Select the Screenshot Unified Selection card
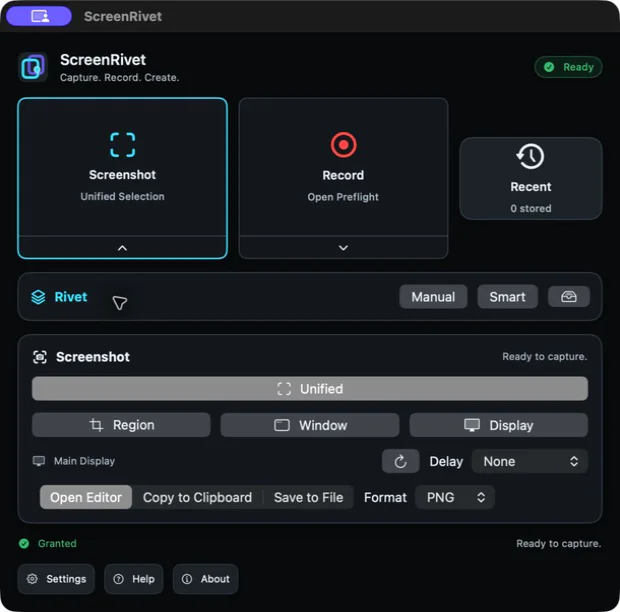 (x=123, y=178)
